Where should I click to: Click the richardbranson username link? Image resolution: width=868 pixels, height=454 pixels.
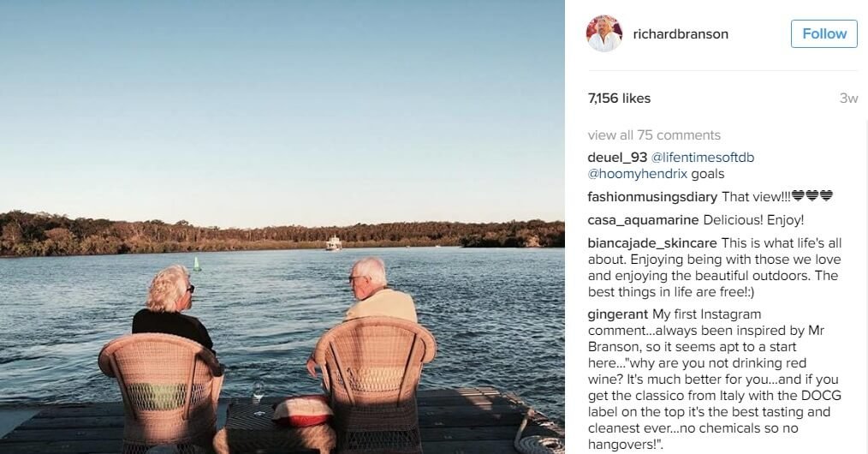pyautogui.click(x=681, y=34)
